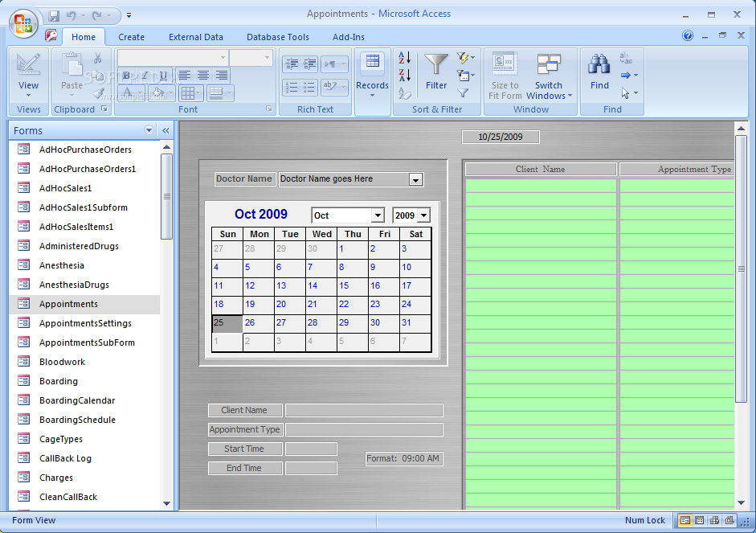Open the Add-Ins tab
Image resolution: width=756 pixels, height=533 pixels.
pos(348,37)
